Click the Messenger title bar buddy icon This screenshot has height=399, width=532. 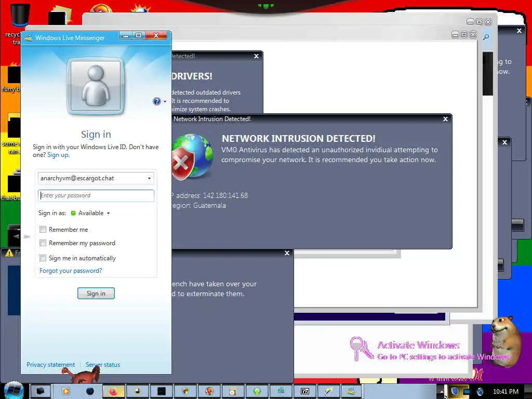(29, 37)
